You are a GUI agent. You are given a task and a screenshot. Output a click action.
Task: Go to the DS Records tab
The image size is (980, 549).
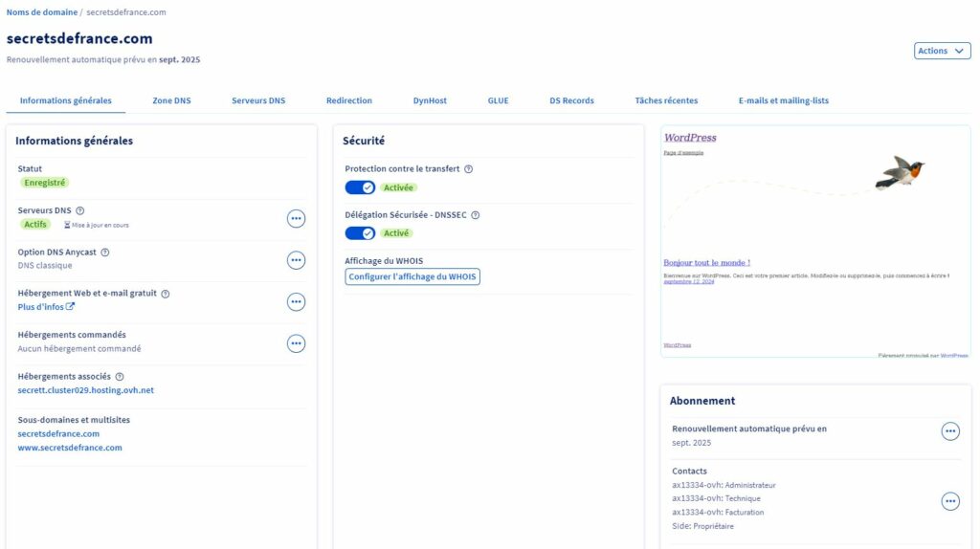pyautogui.click(x=571, y=100)
